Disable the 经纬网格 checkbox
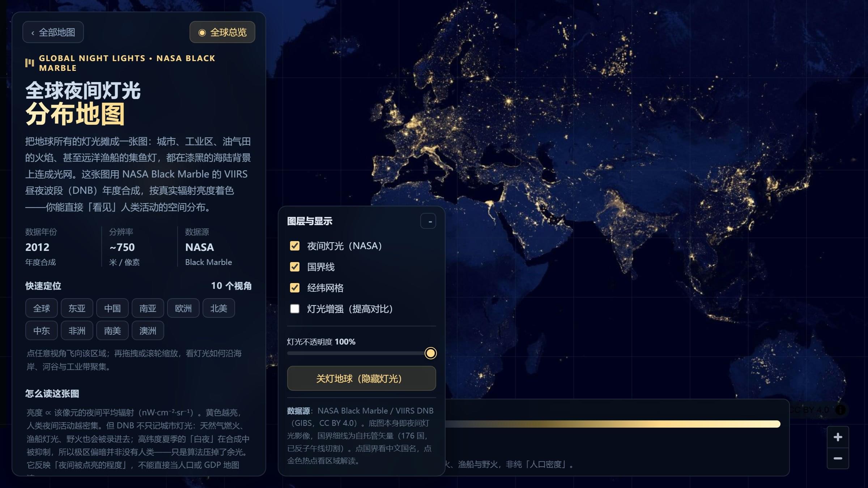 (295, 288)
